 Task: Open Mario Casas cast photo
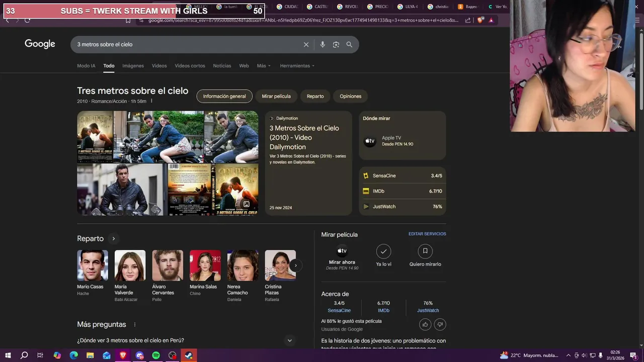[93, 265]
